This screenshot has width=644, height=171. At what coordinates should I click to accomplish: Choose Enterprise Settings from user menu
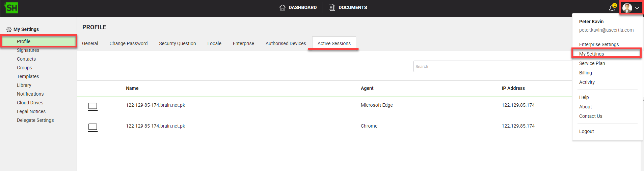pos(599,44)
